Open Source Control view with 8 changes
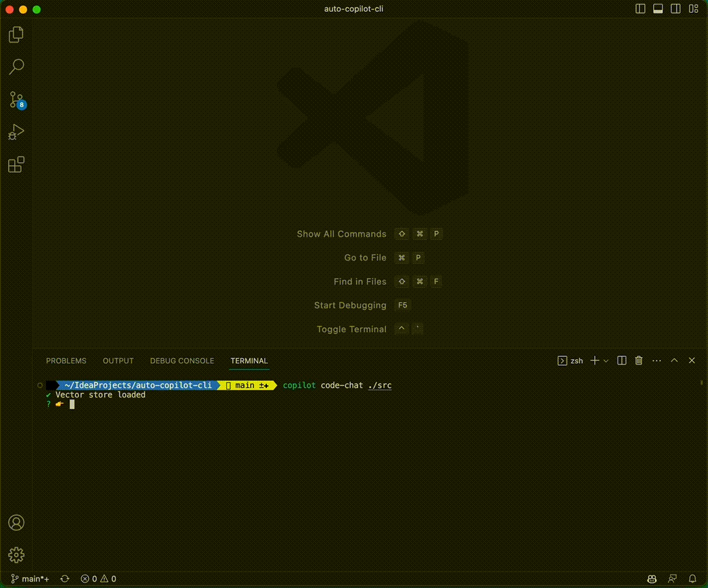 click(16, 100)
